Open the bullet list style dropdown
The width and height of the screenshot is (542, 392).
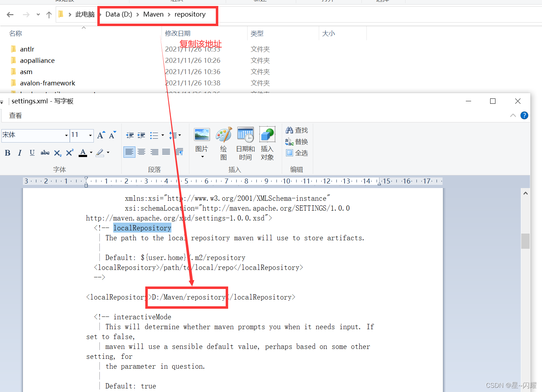pos(163,135)
